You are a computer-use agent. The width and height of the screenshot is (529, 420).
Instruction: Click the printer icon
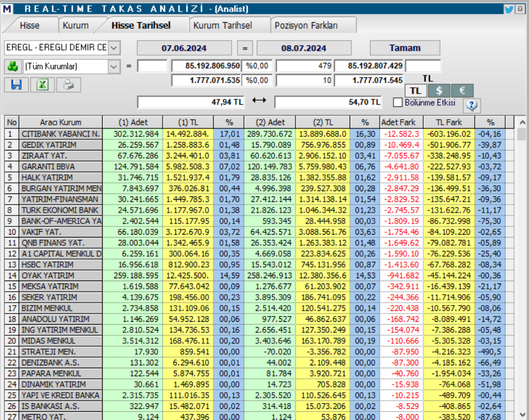(x=69, y=85)
